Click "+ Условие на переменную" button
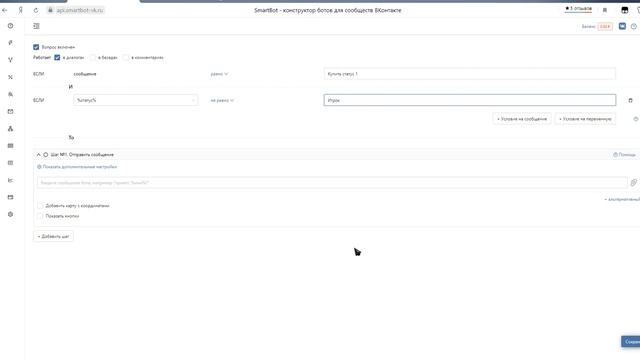Image resolution: width=640 pixels, height=360 pixels. pyautogui.click(x=585, y=119)
